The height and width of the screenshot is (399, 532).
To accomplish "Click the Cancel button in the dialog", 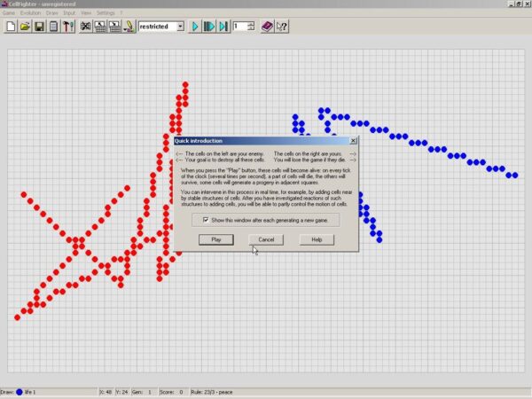I will (266, 239).
